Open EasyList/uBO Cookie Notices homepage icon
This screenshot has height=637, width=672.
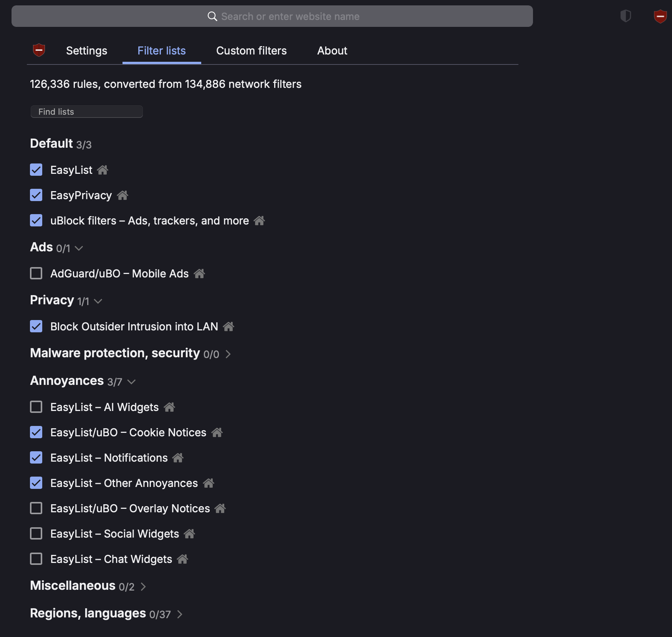tap(217, 432)
